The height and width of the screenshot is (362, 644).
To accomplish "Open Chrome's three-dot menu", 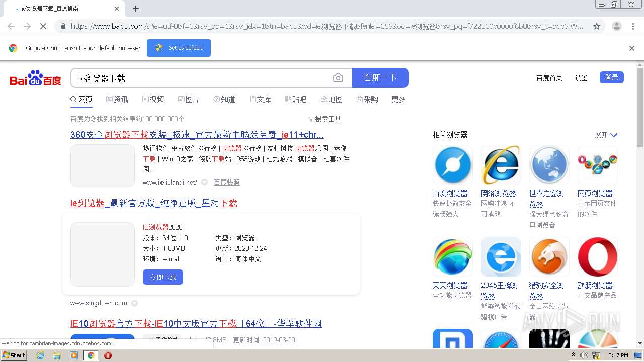I will 633,26.
